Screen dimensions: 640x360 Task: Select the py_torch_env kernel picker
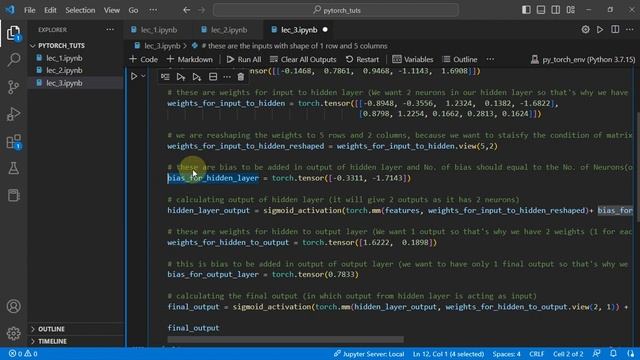pos(583,60)
